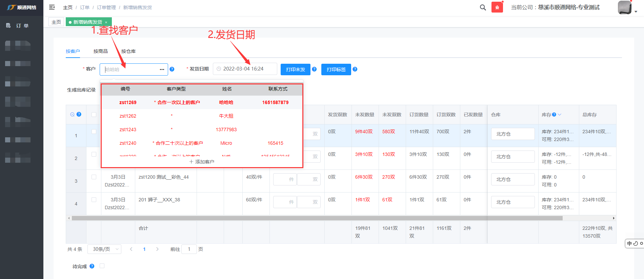Click help icon beside 打印标签 button
The image size is (644, 279).
click(x=355, y=69)
